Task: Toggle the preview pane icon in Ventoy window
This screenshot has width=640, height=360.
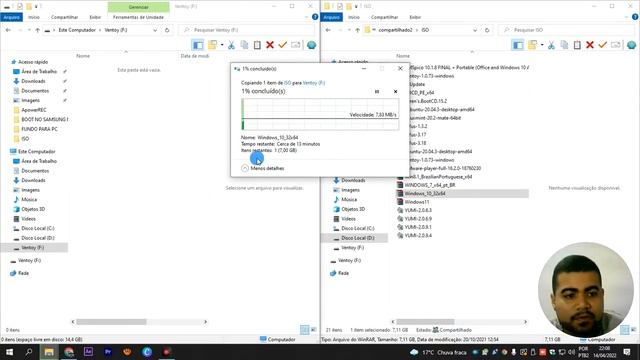Action: pyautogui.click(x=198, y=45)
